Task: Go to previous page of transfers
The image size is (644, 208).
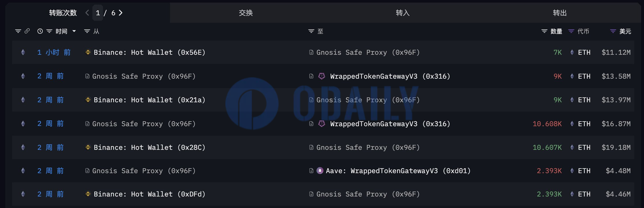Action: [87, 13]
